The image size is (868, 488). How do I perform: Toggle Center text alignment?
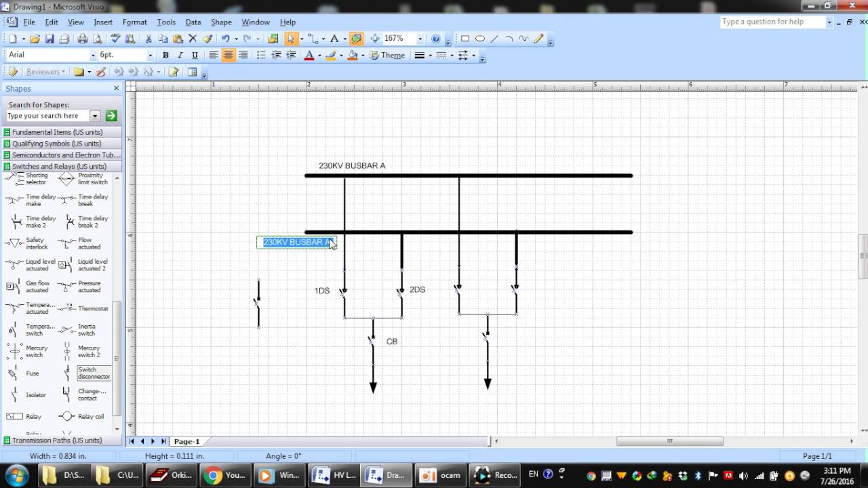229,56
